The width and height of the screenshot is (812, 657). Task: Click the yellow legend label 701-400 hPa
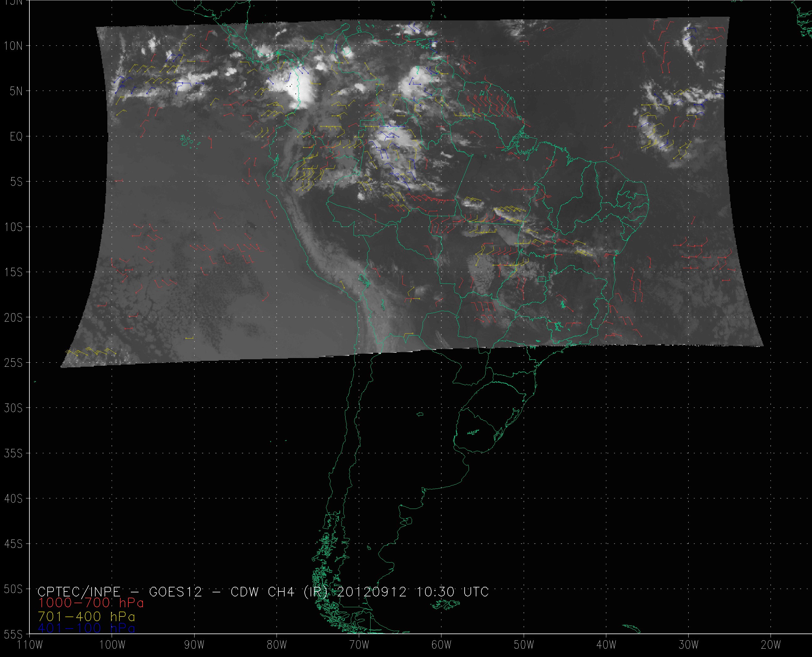pyautogui.click(x=87, y=616)
